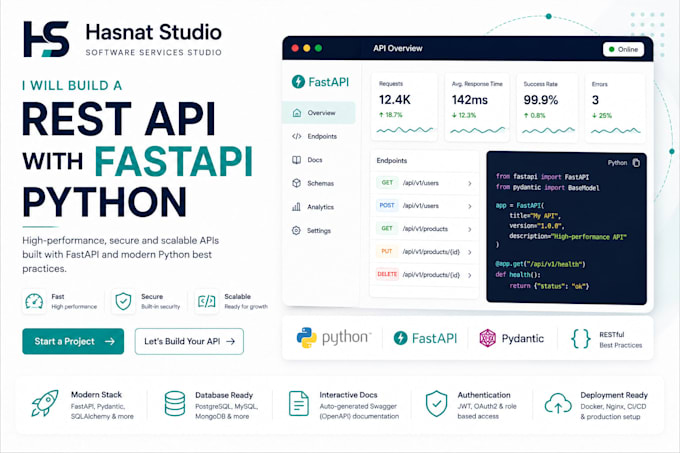Expand the POST /api/v1/users endpoint chevron

pyautogui.click(x=470, y=206)
